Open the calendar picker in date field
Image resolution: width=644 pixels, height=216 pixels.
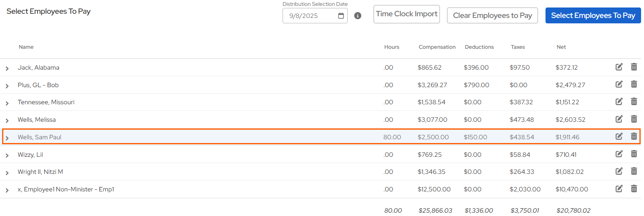click(x=341, y=16)
